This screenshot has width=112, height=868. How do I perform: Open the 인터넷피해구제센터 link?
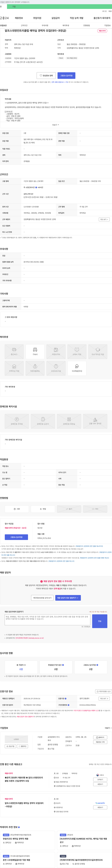pyautogui.click(x=30, y=638)
